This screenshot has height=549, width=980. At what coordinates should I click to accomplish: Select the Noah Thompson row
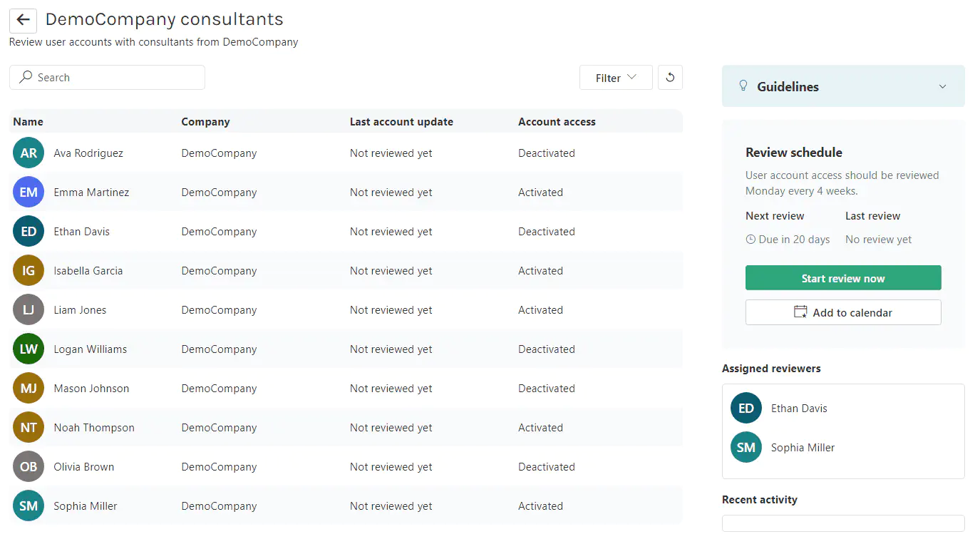285,427
